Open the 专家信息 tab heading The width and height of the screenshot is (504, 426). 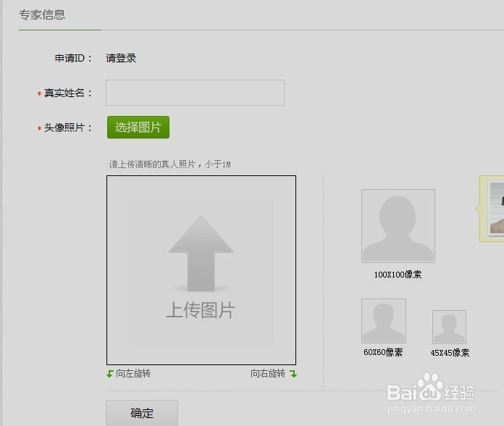pyautogui.click(x=42, y=14)
